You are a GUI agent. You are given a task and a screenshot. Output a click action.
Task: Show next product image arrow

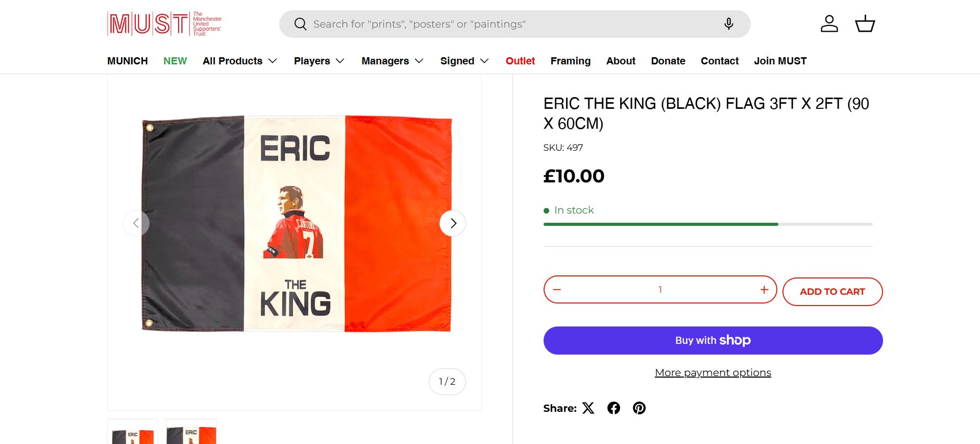[x=453, y=223]
